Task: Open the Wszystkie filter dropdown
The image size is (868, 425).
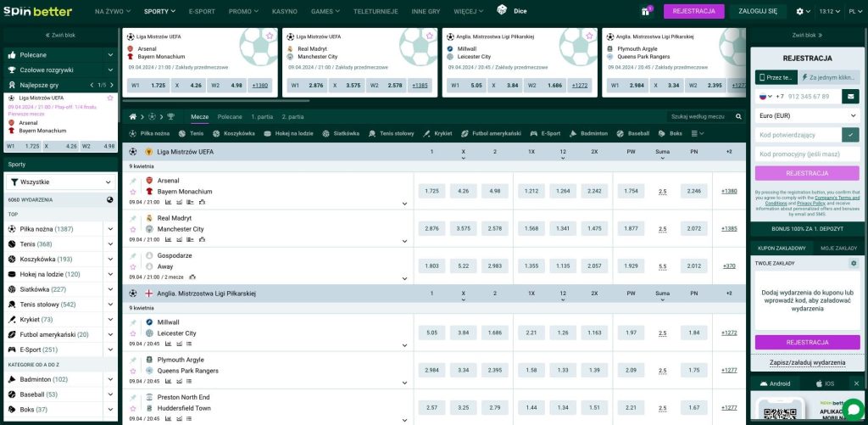Action: pyautogui.click(x=61, y=182)
